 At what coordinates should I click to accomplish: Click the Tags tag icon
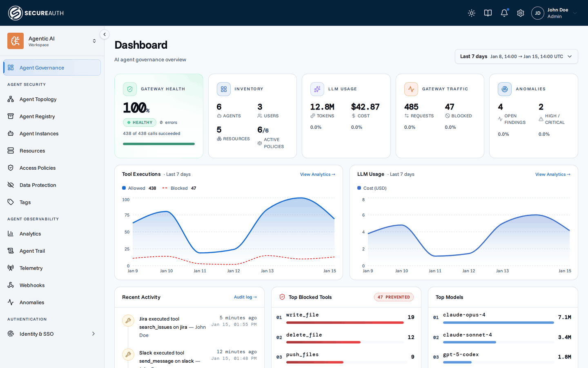click(11, 202)
